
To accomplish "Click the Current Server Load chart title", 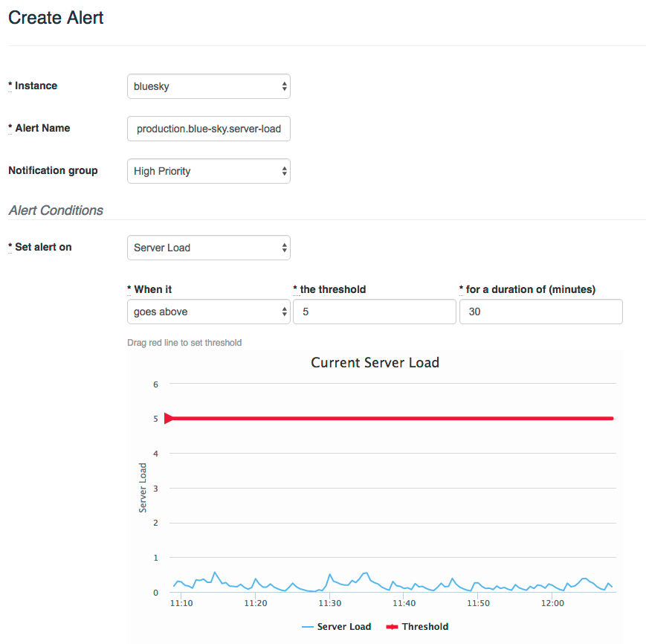I will 375,363.
